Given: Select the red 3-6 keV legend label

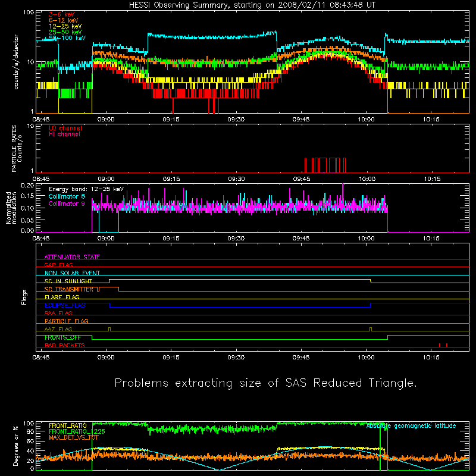Looking at the screenshot, I should coord(62,14).
